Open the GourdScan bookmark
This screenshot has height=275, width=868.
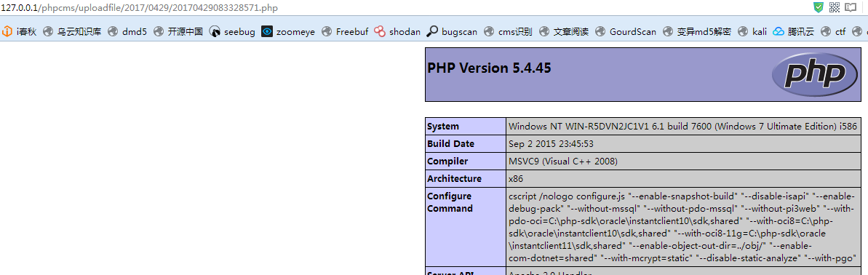click(626, 31)
